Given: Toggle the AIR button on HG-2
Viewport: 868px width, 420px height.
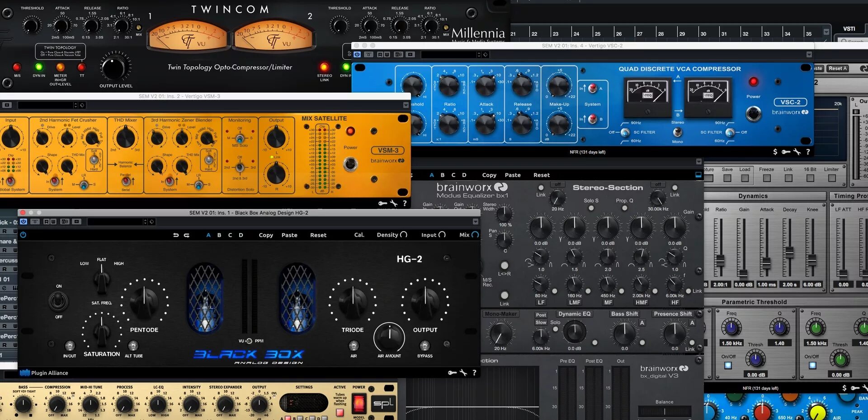Looking at the screenshot, I should [x=354, y=346].
